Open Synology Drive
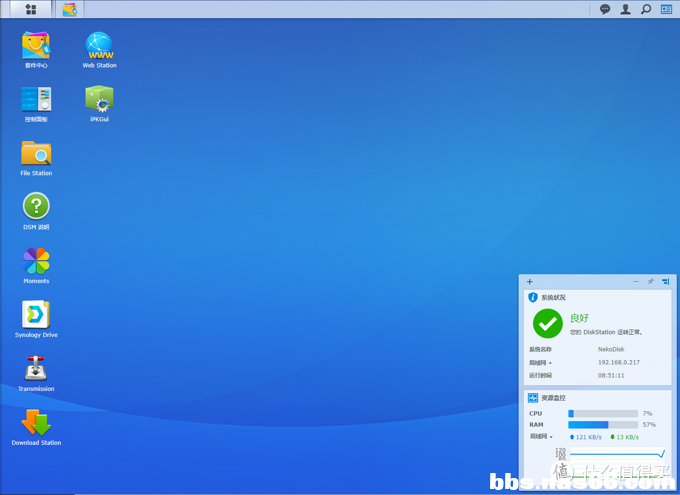The width and height of the screenshot is (680, 495). point(36,316)
